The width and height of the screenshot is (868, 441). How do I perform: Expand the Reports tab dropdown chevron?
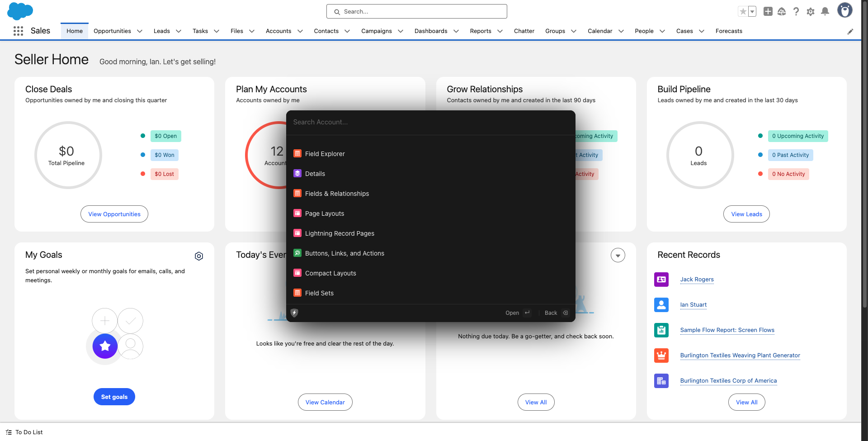coord(500,31)
